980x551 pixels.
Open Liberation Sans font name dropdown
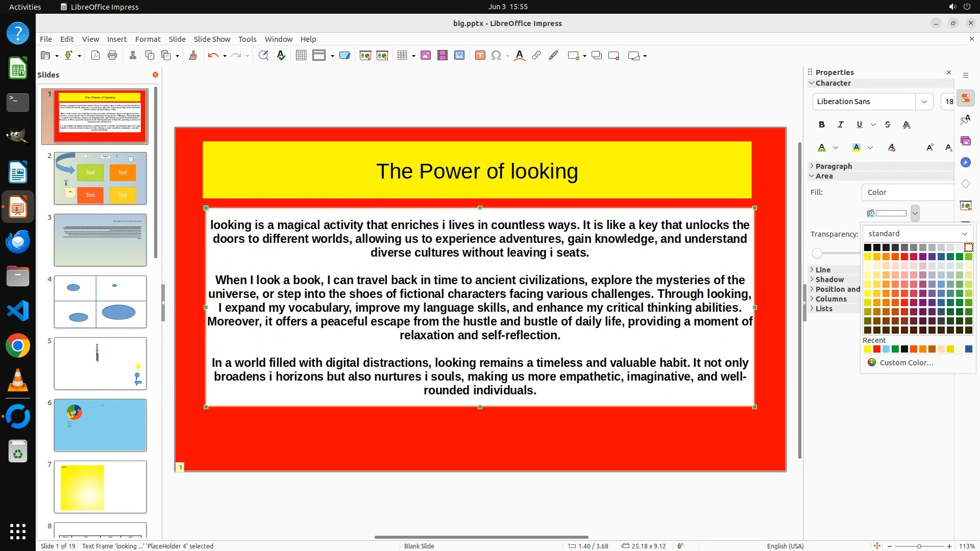pos(924,102)
